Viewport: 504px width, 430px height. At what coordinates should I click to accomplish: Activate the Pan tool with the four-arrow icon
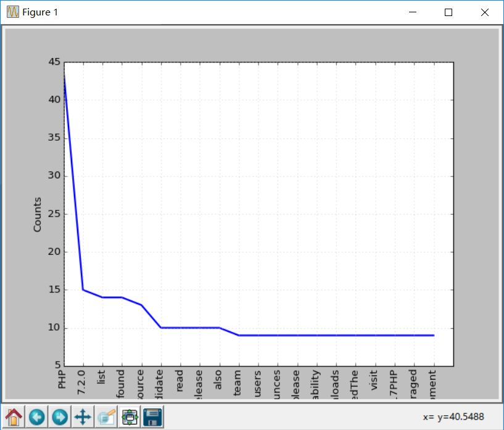tap(83, 416)
